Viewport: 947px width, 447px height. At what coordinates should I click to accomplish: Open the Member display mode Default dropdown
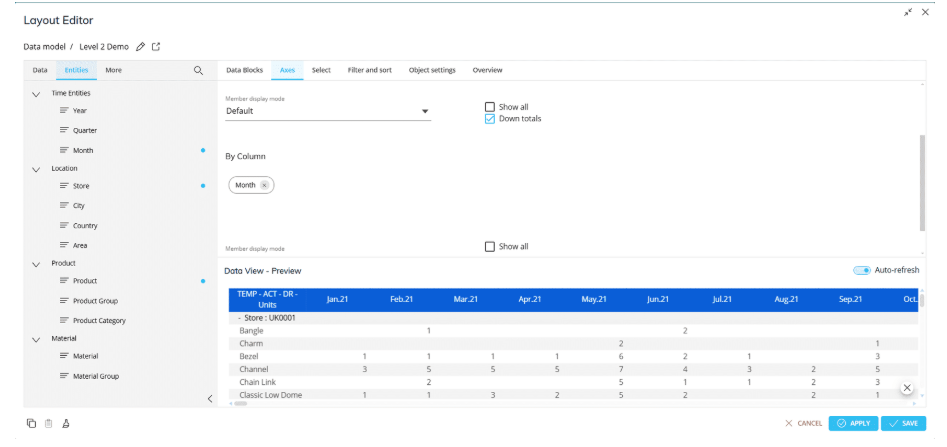pos(328,111)
